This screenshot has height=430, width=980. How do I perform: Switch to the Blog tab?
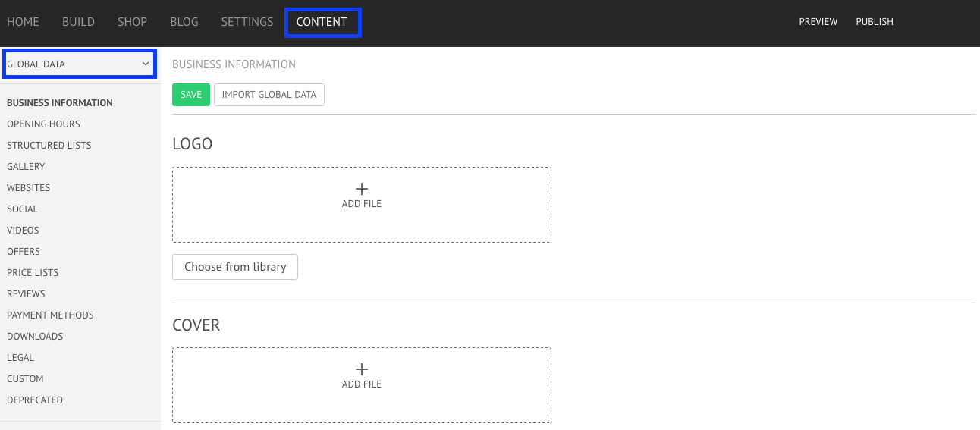click(x=184, y=22)
